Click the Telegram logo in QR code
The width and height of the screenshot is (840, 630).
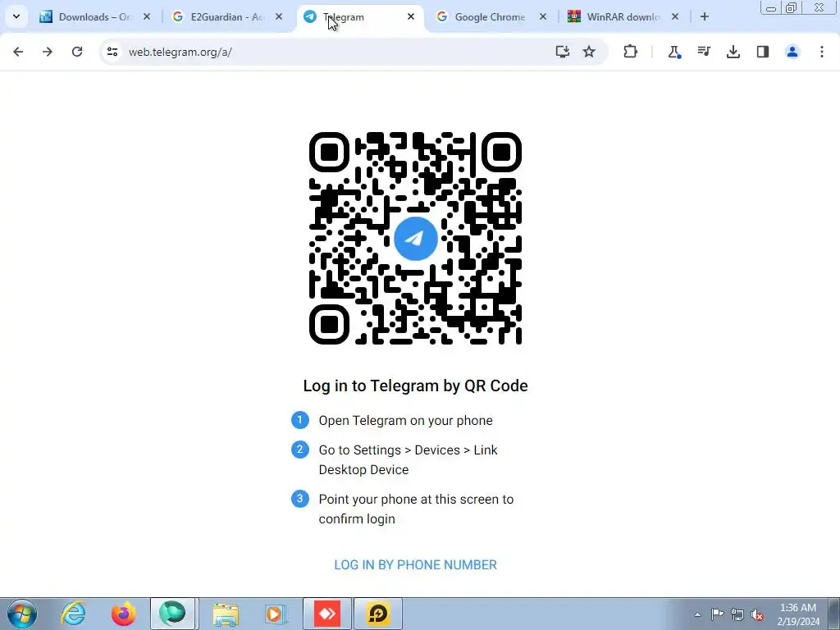tap(416, 239)
